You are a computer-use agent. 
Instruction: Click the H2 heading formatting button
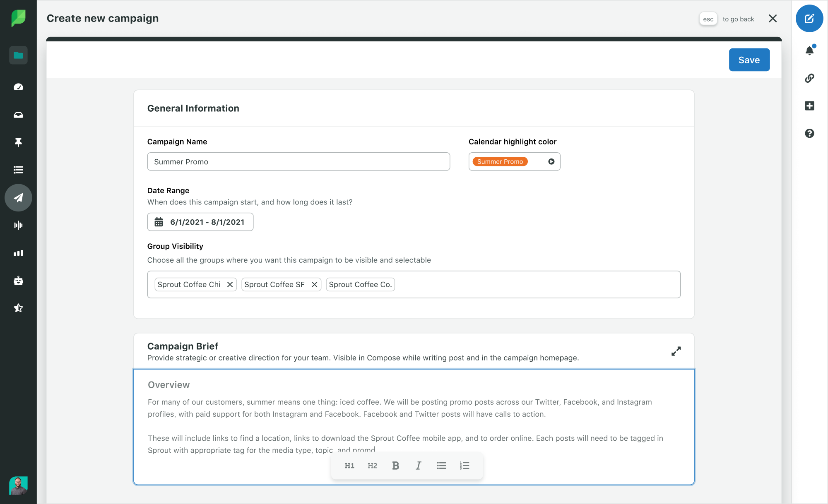click(372, 466)
